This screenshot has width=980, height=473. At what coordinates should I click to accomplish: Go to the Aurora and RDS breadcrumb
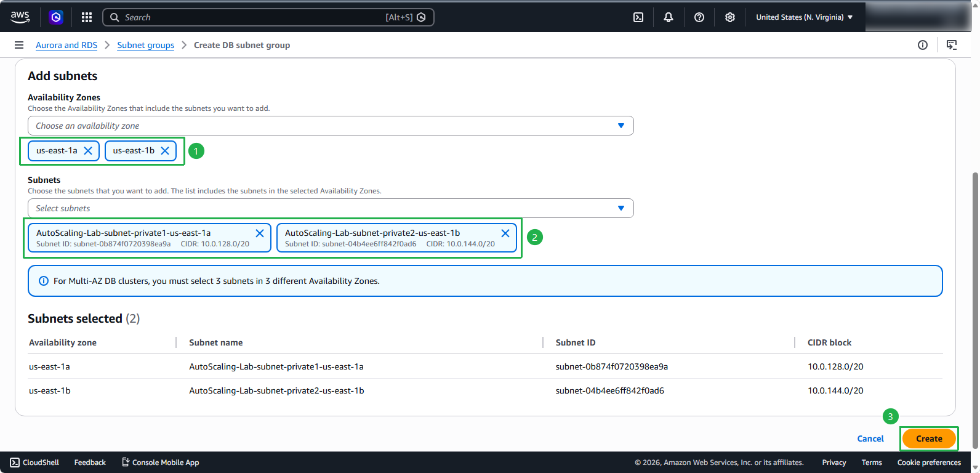[x=66, y=45]
